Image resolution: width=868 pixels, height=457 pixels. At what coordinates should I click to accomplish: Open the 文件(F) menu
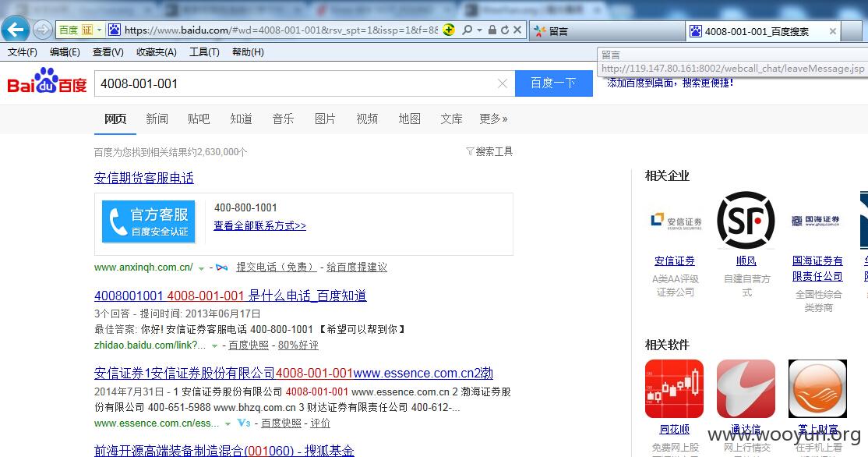(23, 52)
